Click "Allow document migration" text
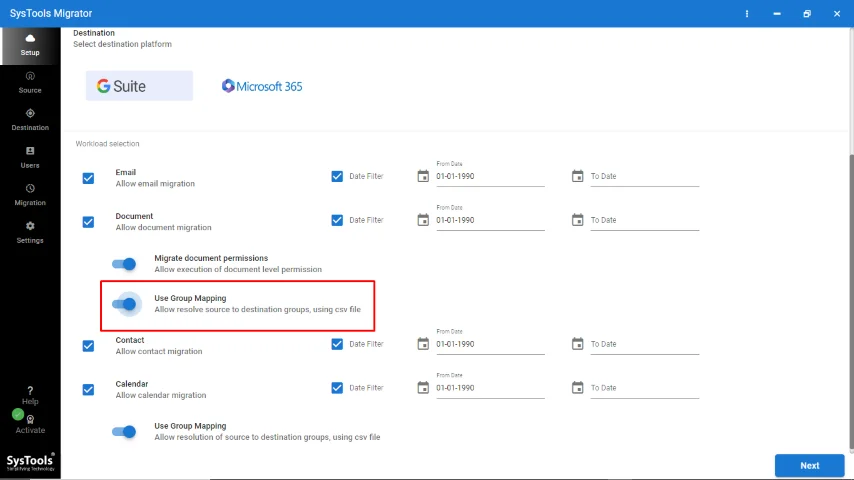Image resolution: width=854 pixels, height=480 pixels. pyautogui.click(x=163, y=227)
